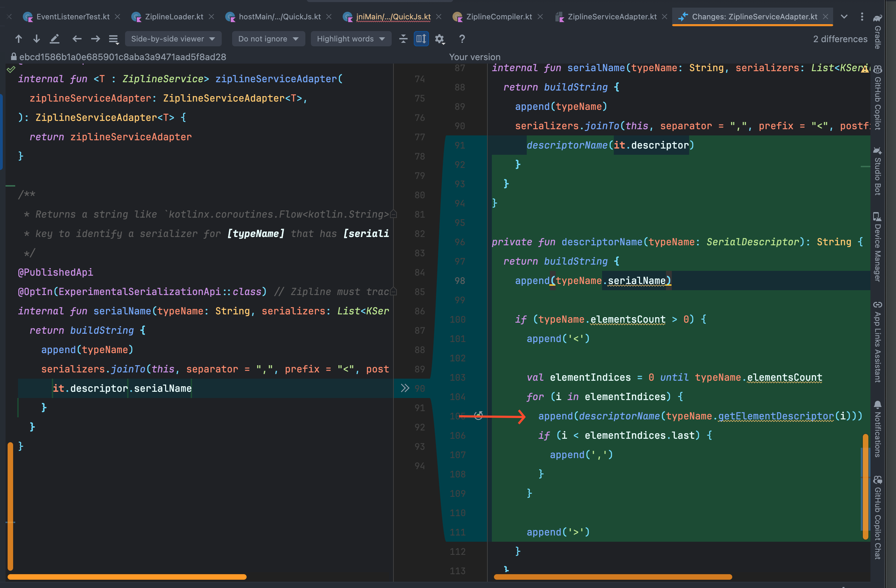
Task: Close the ZiplineLoader.kt editor tab
Action: [x=212, y=17]
